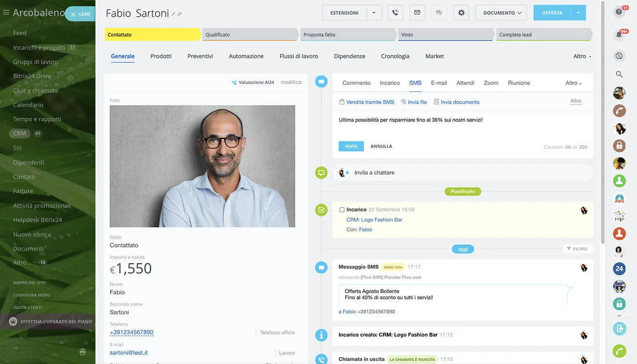Select the Commento activity tab
637x364 pixels.
(x=356, y=83)
